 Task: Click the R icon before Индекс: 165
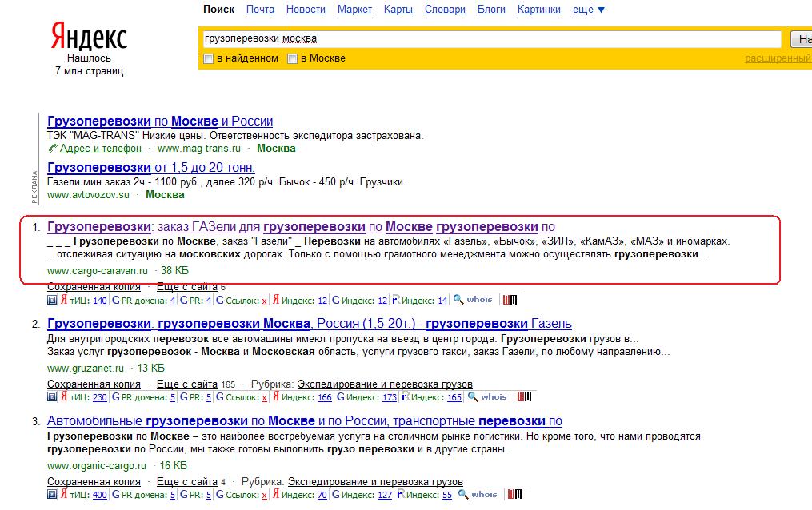coord(406,396)
